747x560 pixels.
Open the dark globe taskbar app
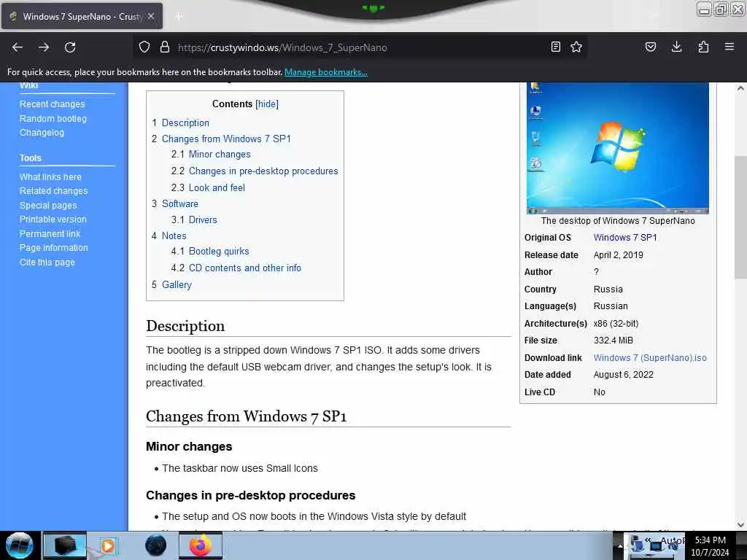156,545
